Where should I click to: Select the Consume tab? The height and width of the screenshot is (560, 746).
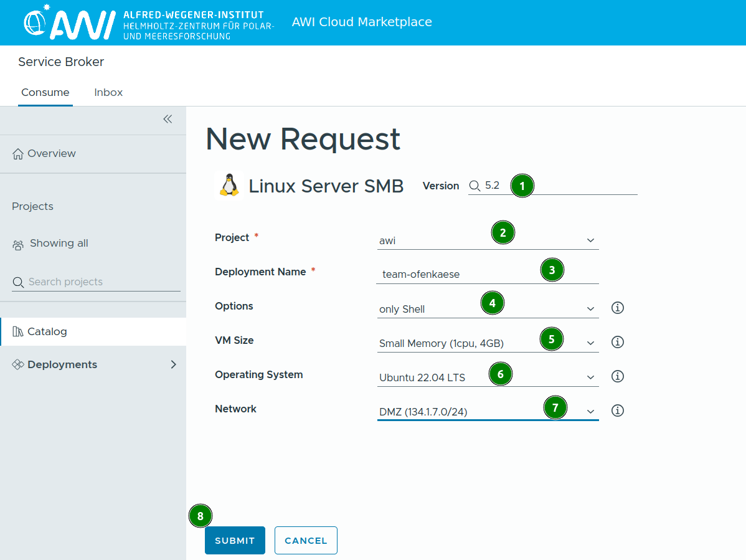point(45,92)
